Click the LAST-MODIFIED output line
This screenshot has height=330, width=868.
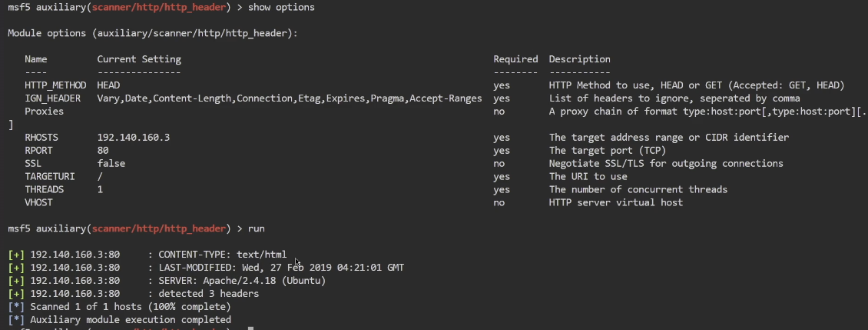tap(280, 268)
